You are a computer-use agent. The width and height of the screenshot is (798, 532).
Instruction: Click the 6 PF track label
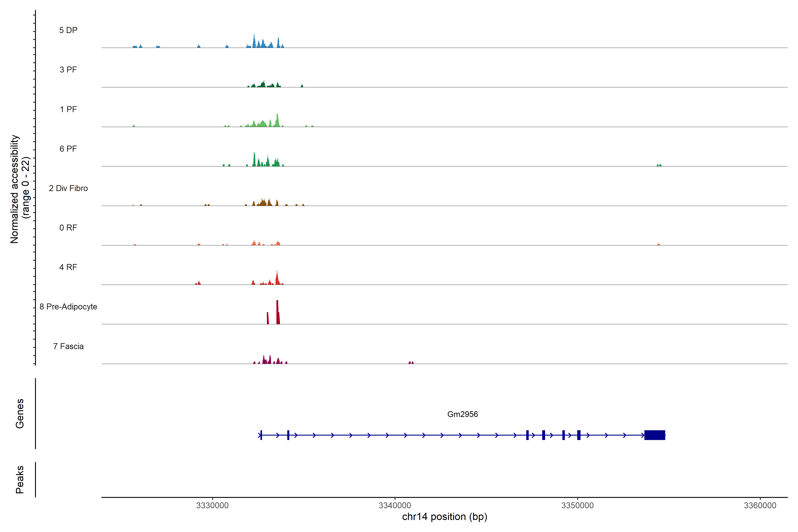point(68,149)
